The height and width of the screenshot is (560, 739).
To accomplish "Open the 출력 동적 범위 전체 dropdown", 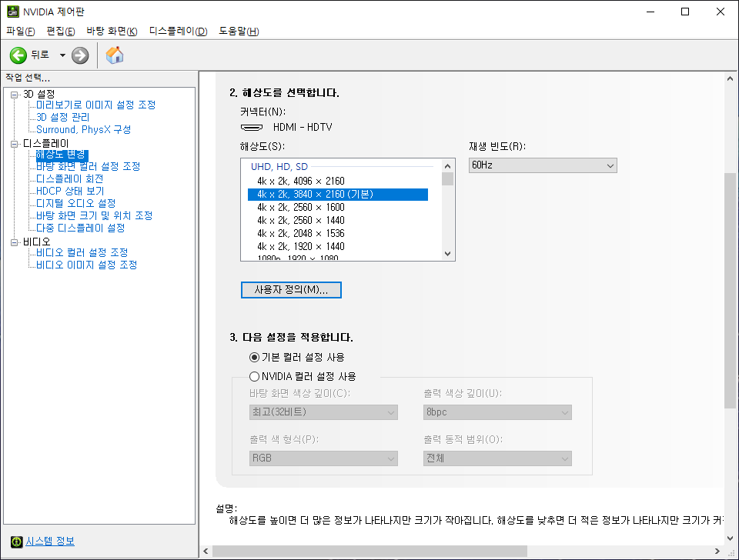I will click(498, 458).
